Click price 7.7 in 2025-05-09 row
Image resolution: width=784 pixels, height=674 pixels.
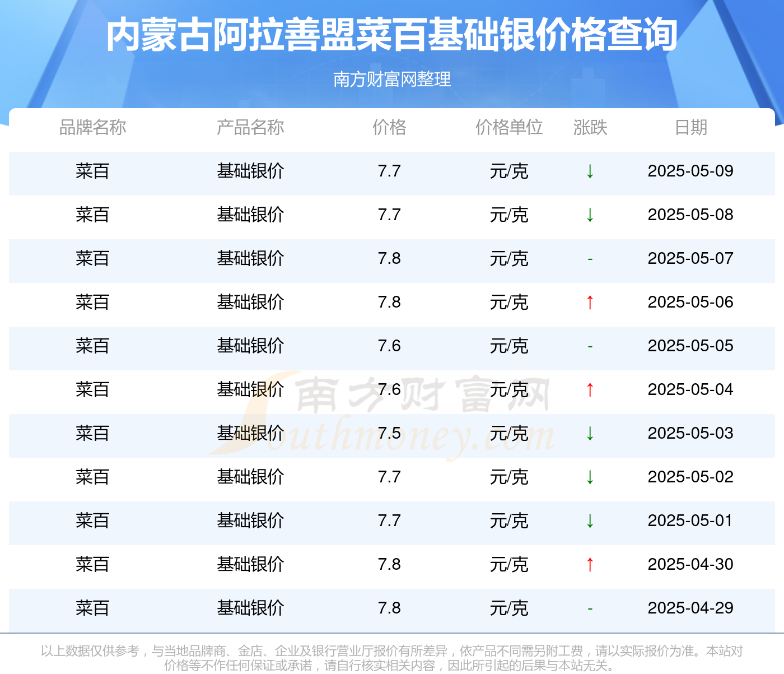[x=389, y=171]
